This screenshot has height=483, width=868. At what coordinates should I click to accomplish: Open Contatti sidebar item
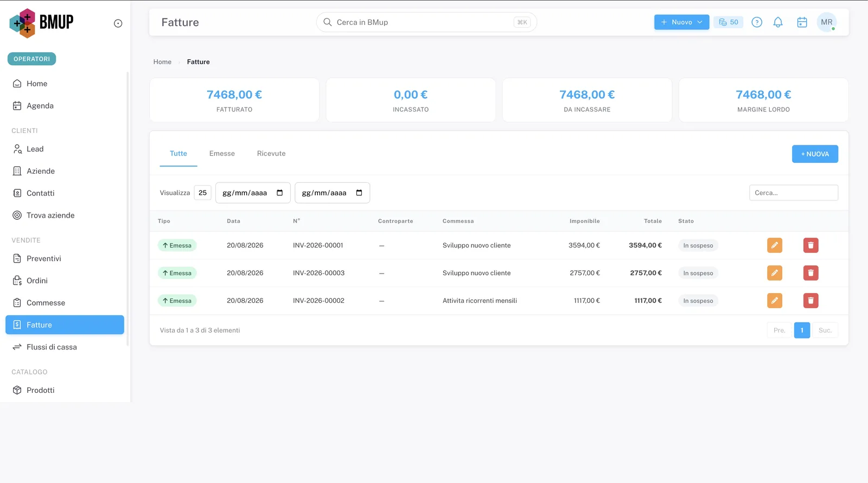65,193
